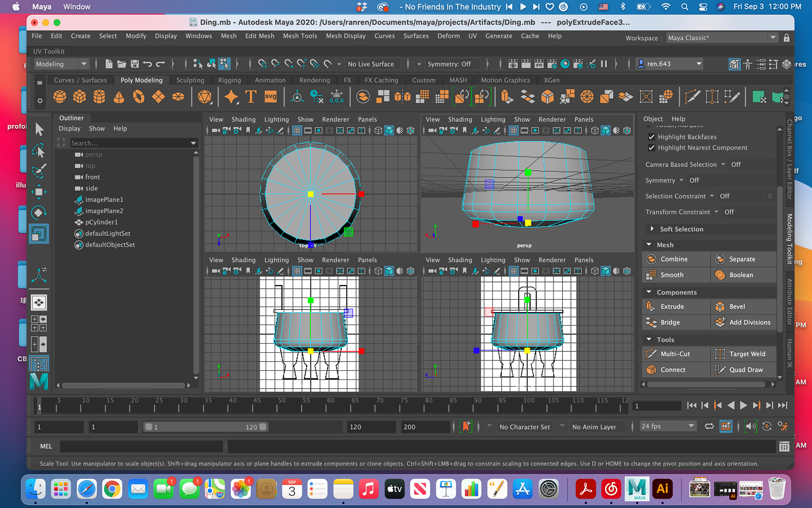Click the Separate button
The image size is (812, 508).
pos(744,259)
